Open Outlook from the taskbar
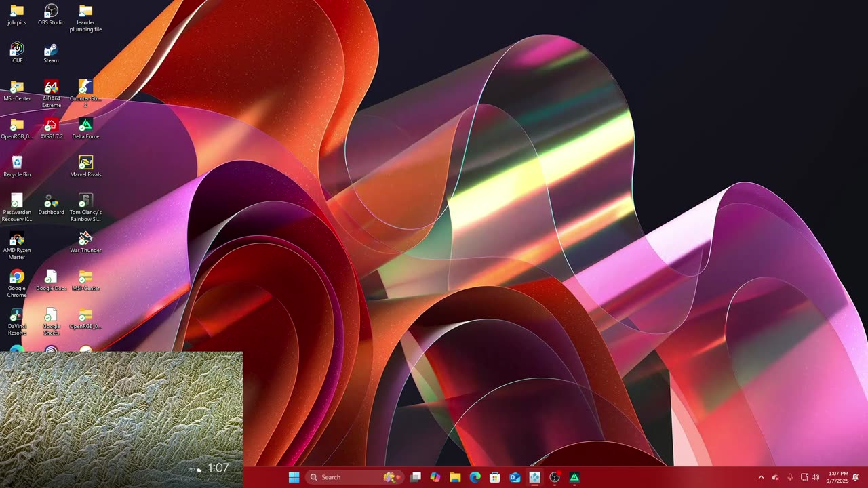The image size is (868, 488). (x=515, y=477)
